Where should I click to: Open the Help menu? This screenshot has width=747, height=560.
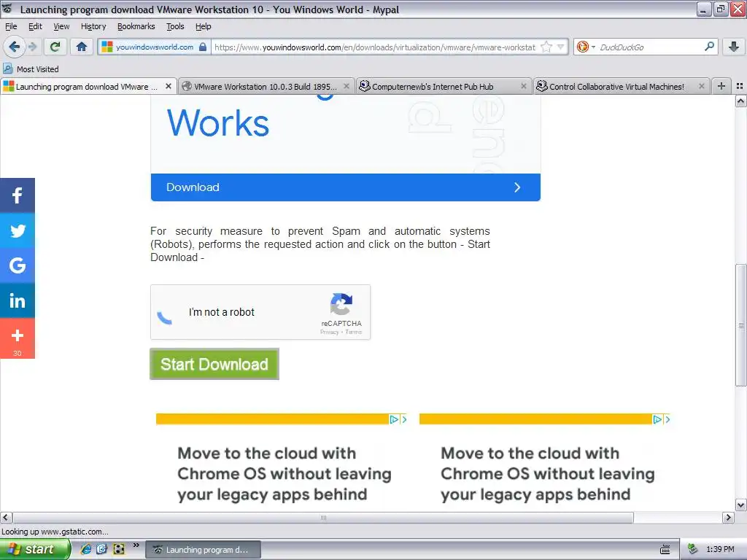[x=203, y=26]
